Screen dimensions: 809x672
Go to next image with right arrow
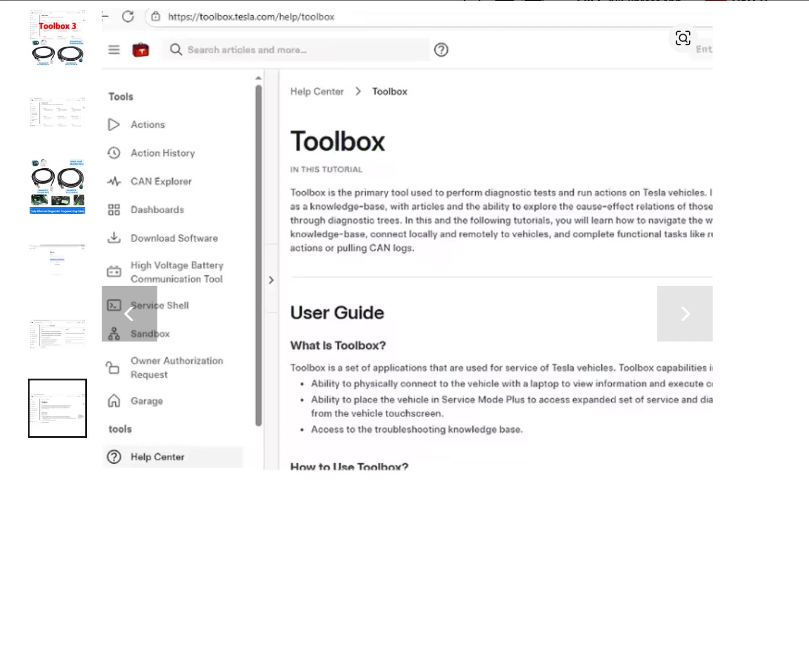click(x=685, y=313)
